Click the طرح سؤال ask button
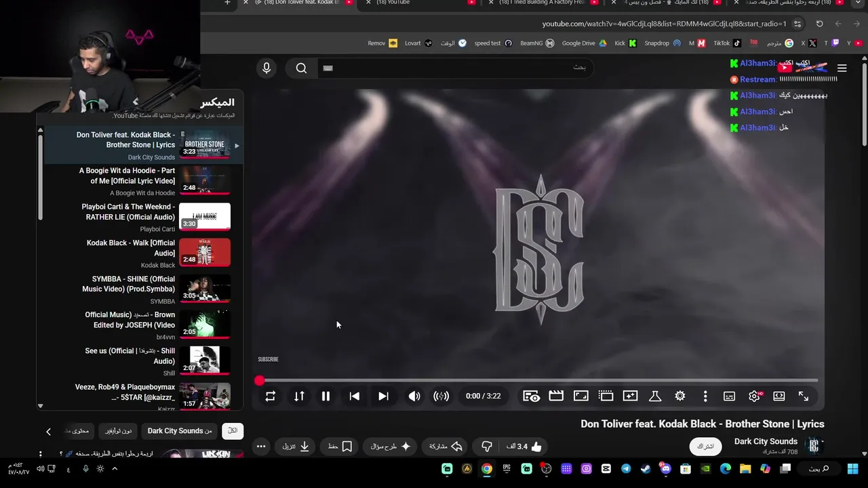This screenshot has width=868, height=488. [391, 447]
